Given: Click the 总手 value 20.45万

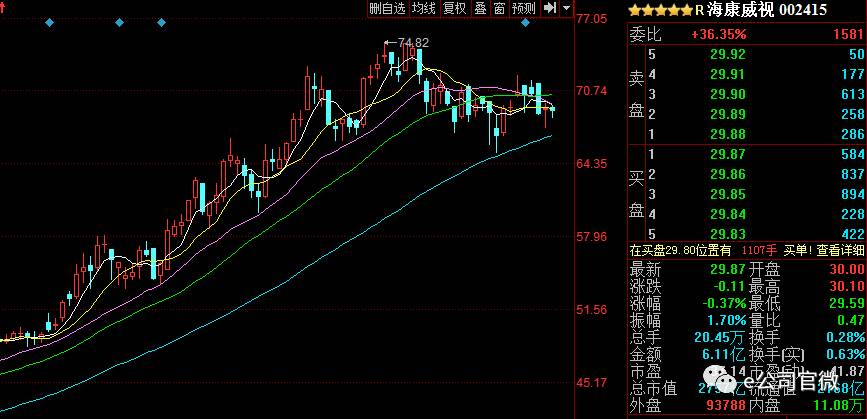Looking at the screenshot, I should (720, 337).
